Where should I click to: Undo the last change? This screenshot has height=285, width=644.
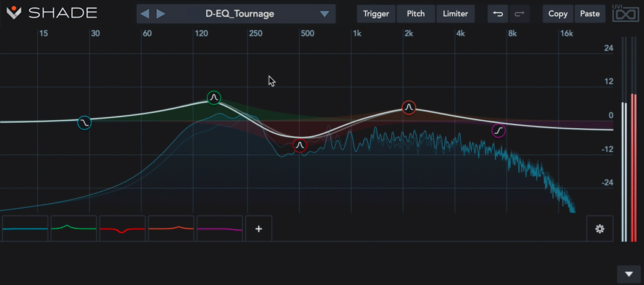click(x=498, y=14)
